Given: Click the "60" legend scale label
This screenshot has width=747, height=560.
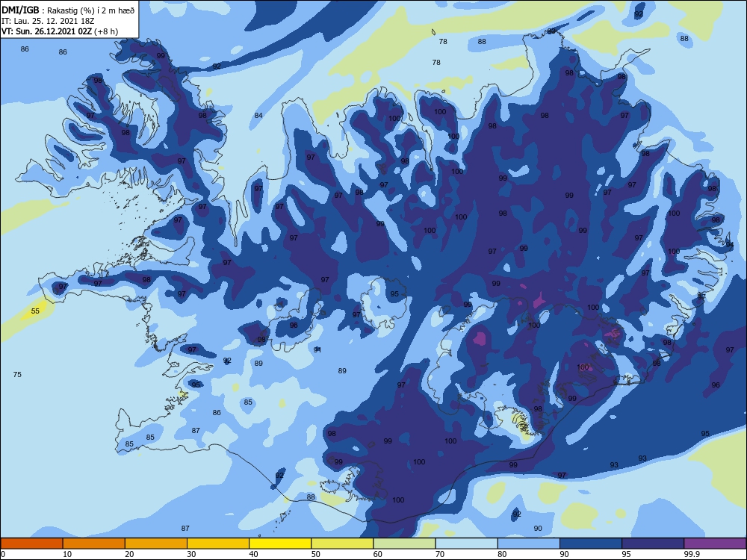Looking at the screenshot, I should tap(378, 554).
